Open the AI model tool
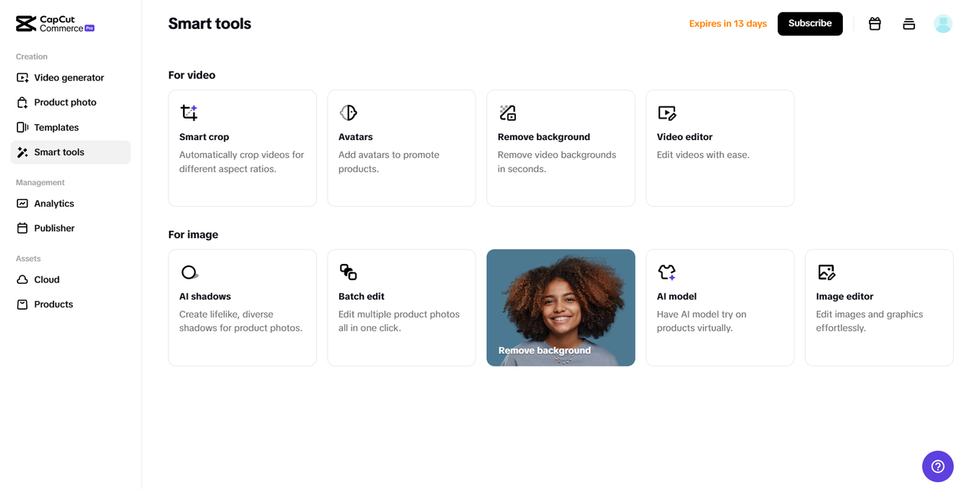This screenshot has height=489, width=980. 720,307
